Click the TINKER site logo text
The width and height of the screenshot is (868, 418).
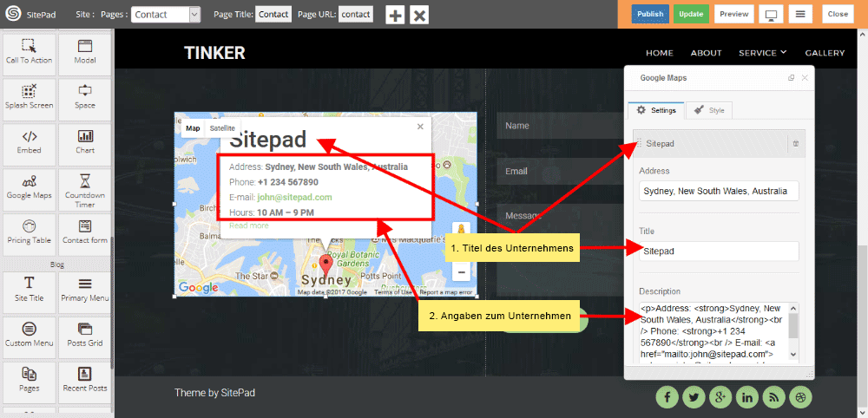pos(214,53)
